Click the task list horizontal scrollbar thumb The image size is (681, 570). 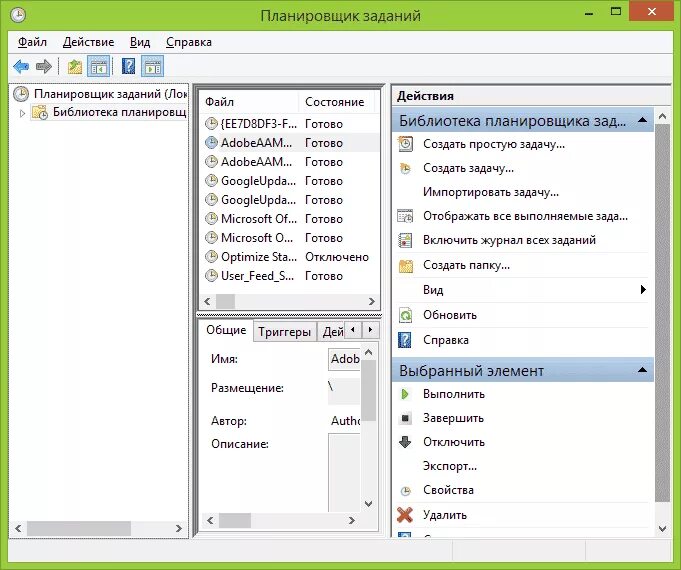coord(225,301)
